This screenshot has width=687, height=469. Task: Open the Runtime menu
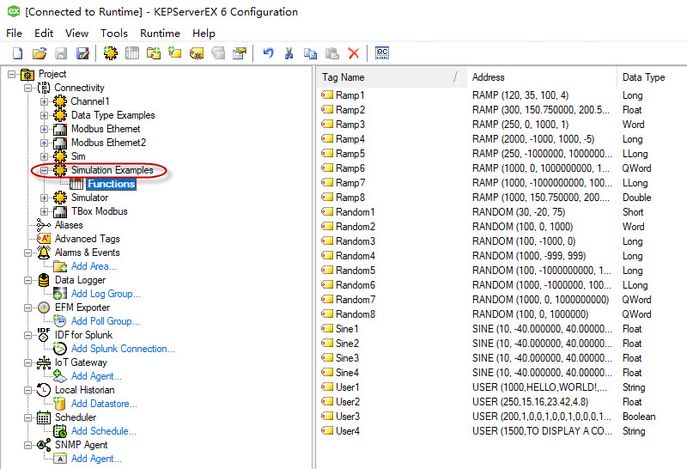coord(160,33)
